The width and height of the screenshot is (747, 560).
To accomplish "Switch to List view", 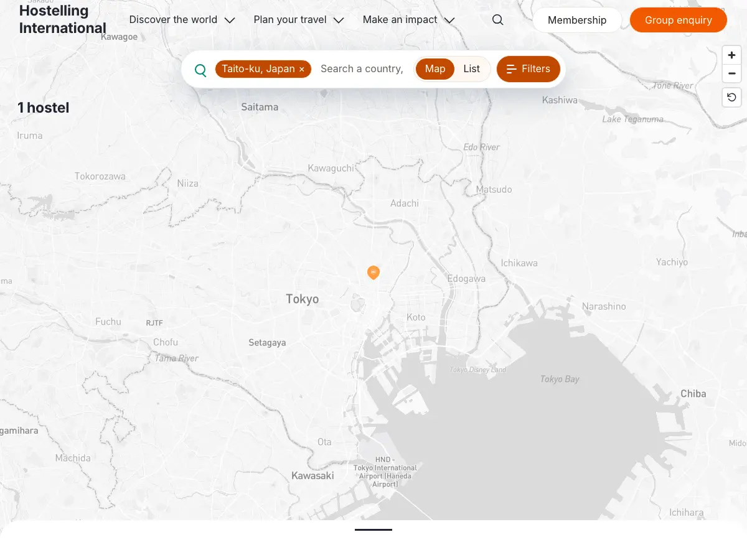I will 471,69.
